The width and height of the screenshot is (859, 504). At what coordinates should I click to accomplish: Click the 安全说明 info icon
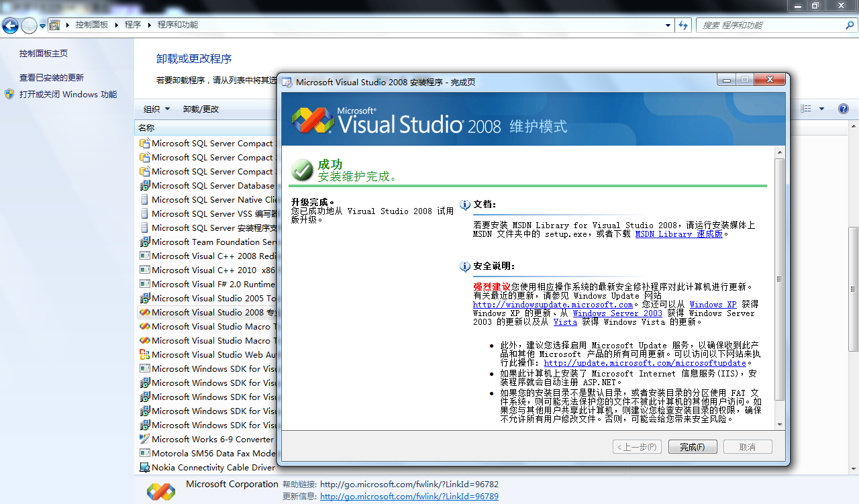tap(465, 266)
